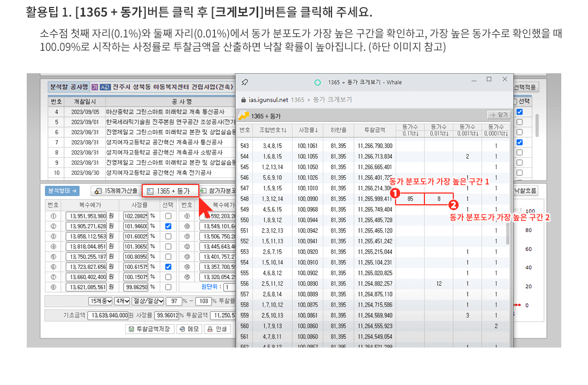Viewport: 588px width, 385px height.
Task: Open the 4개 count dropdown
Action: tap(123, 301)
